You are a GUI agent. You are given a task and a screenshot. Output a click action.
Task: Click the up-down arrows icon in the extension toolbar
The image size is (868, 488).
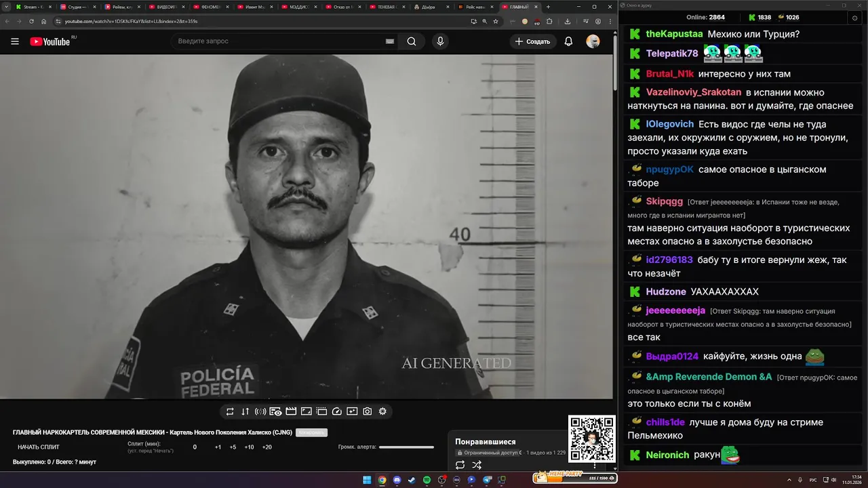click(245, 411)
